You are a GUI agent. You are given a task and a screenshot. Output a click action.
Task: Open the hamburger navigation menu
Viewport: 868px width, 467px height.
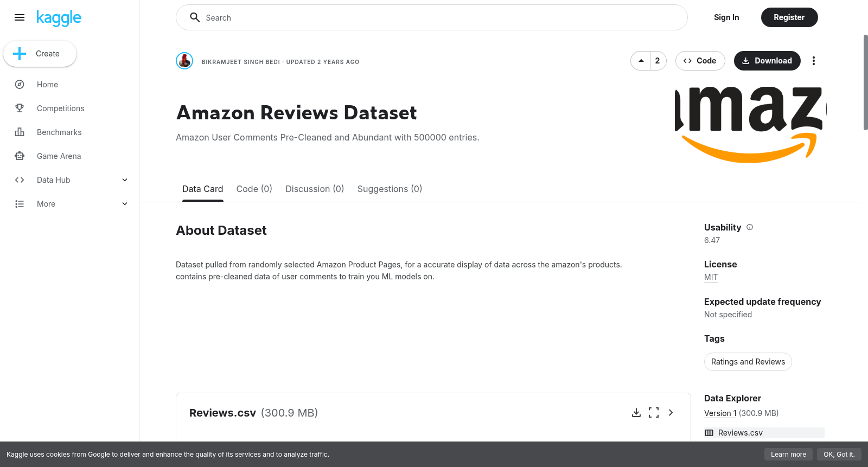[x=20, y=17]
